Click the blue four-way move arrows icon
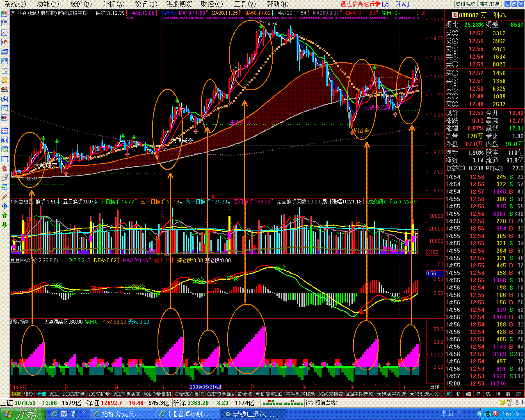Viewport: 525px width, 420px height. click(5, 206)
